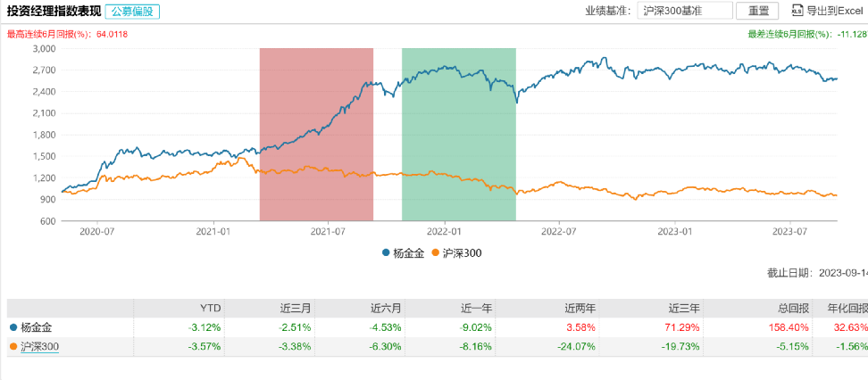Click the 近一年 column header
Viewport: 868px width, 380px height.
[x=473, y=307]
